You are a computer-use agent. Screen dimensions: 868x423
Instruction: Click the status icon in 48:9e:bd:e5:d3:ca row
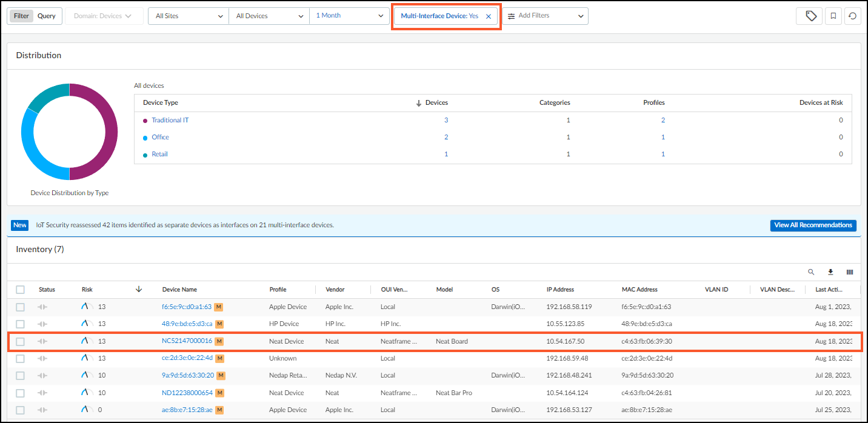click(x=42, y=324)
